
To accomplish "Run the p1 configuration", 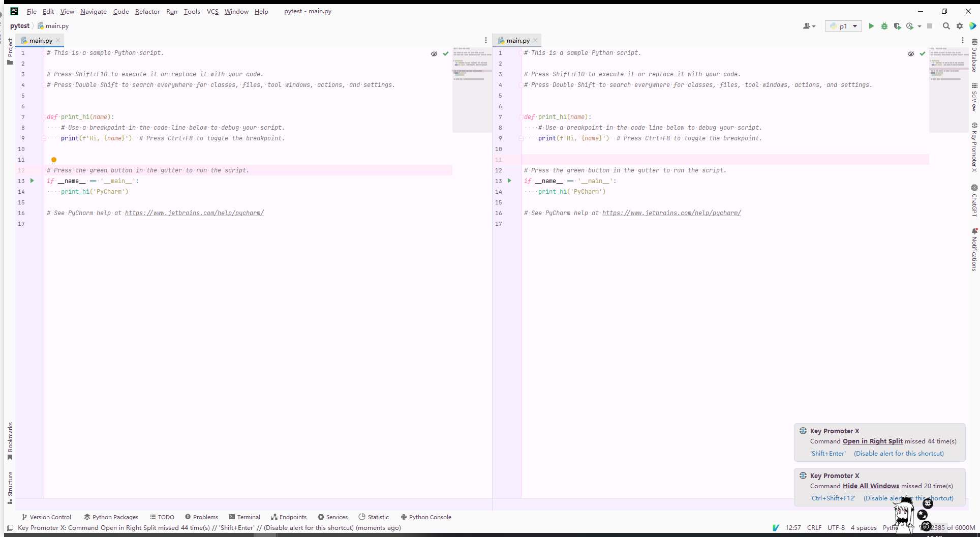I will click(x=871, y=26).
